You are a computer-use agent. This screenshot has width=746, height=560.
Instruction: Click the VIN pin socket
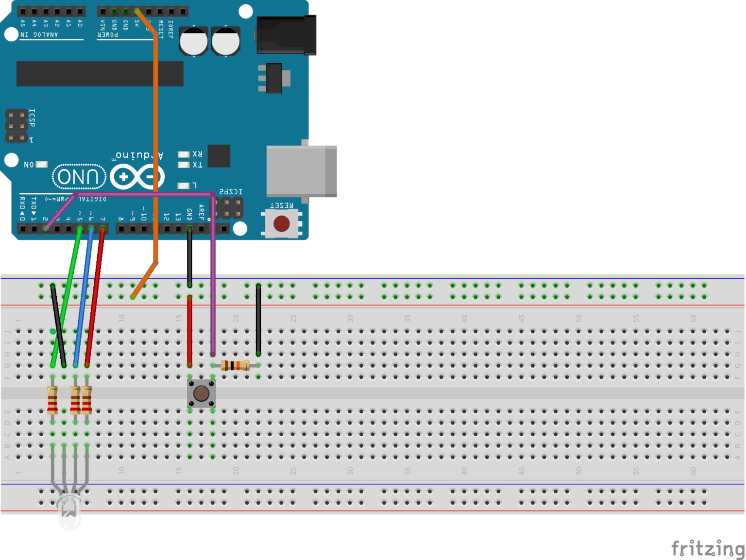pyautogui.click(x=102, y=11)
